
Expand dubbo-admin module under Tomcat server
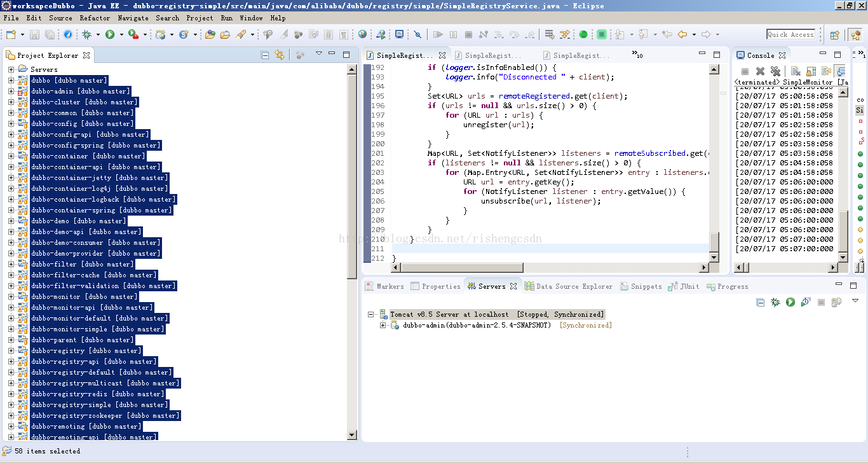pos(383,325)
